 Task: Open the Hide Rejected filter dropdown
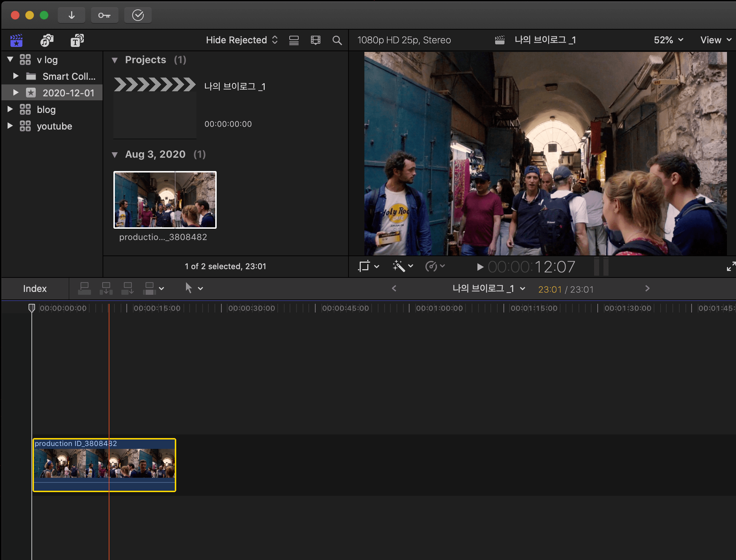pyautogui.click(x=241, y=40)
